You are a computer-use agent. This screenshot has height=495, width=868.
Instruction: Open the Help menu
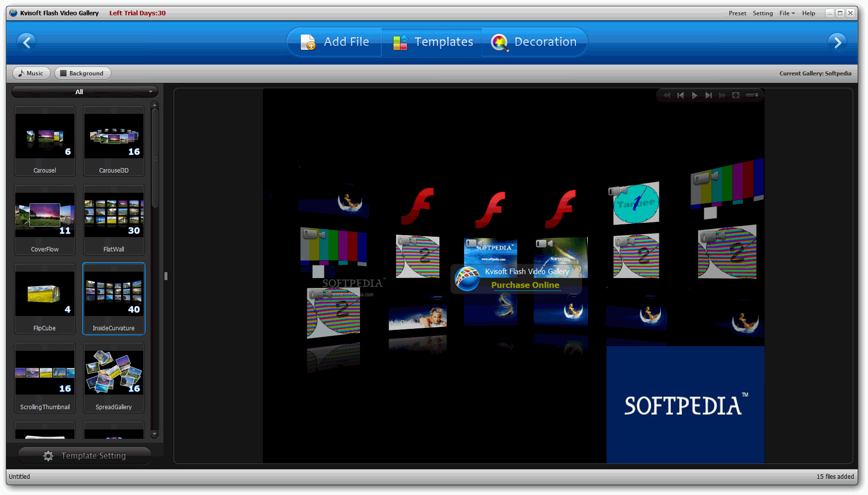808,13
